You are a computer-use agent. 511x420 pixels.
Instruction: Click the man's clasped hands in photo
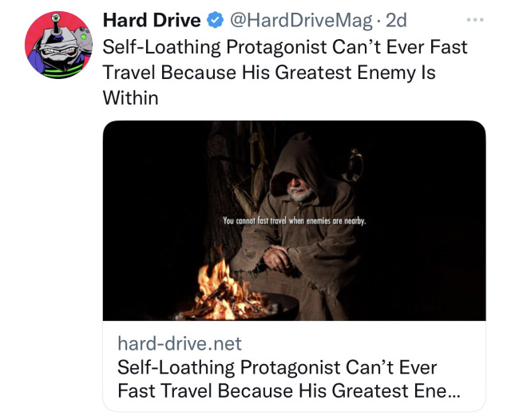pos(277,257)
